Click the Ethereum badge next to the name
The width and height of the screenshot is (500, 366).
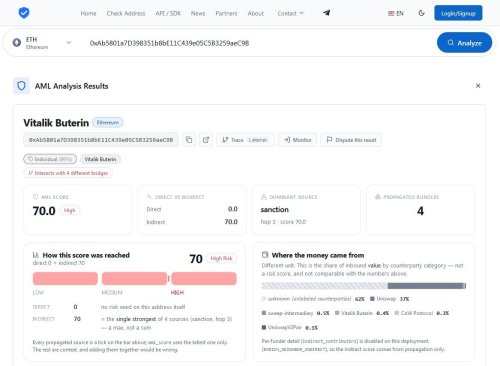coord(108,123)
